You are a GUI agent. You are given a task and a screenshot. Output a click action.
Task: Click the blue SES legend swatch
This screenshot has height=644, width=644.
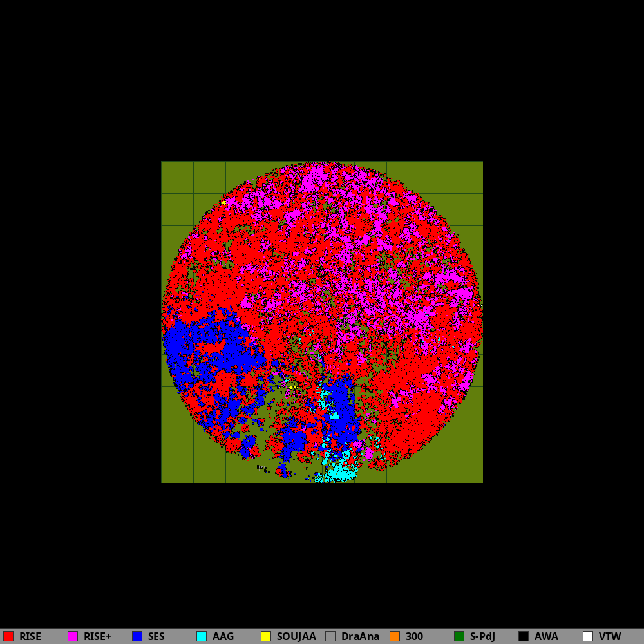(x=137, y=636)
